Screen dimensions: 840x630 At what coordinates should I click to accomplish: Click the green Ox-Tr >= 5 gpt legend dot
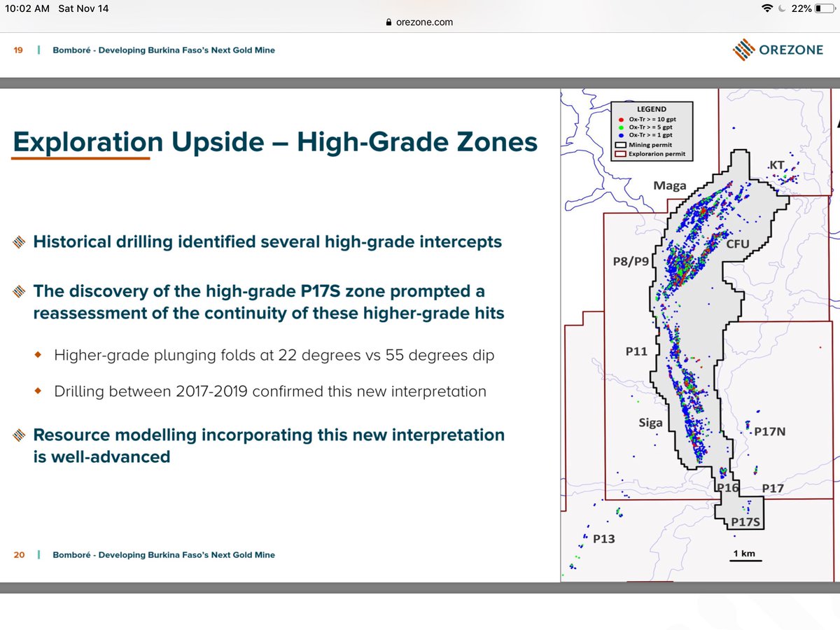tap(622, 127)
